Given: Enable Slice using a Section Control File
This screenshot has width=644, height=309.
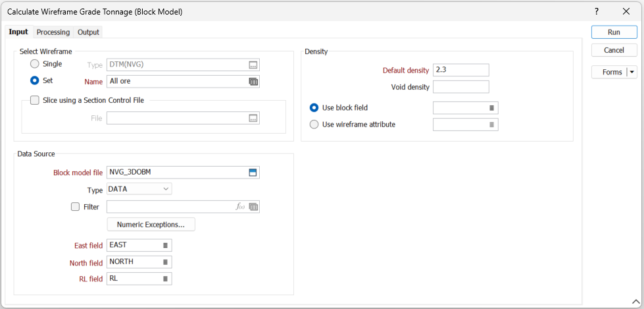Looking at the screenshot, I should (x=35, y=100).
